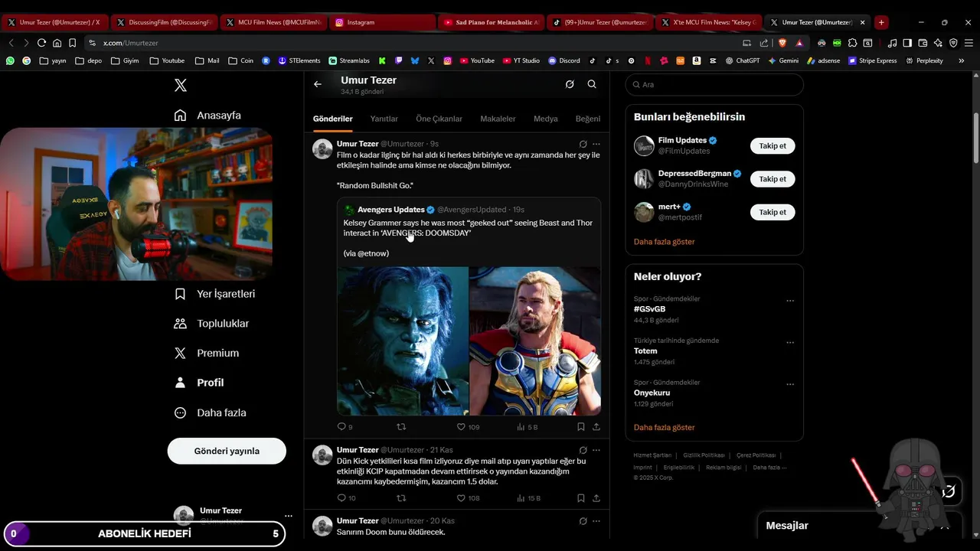This screenshot has width=980, height=551.
Task: Open options for the Onyekuru trend
Action: (x=790, y=384)
